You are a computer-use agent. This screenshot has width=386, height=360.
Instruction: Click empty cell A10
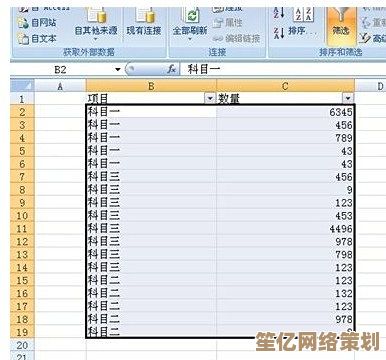[x=60, y=216]
